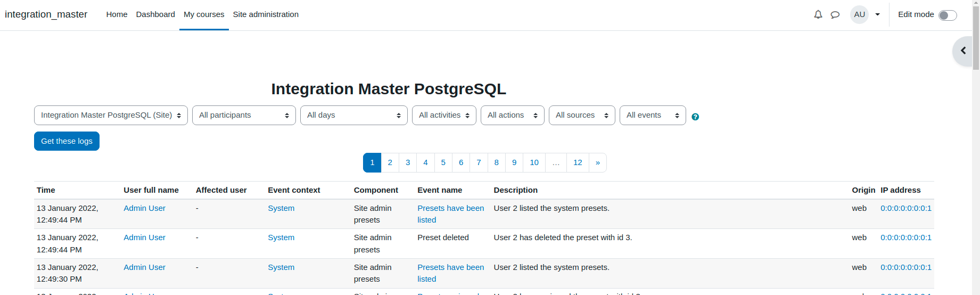Open Site administration menu
The width and height of the screenshot is (980, 295).
266,14
